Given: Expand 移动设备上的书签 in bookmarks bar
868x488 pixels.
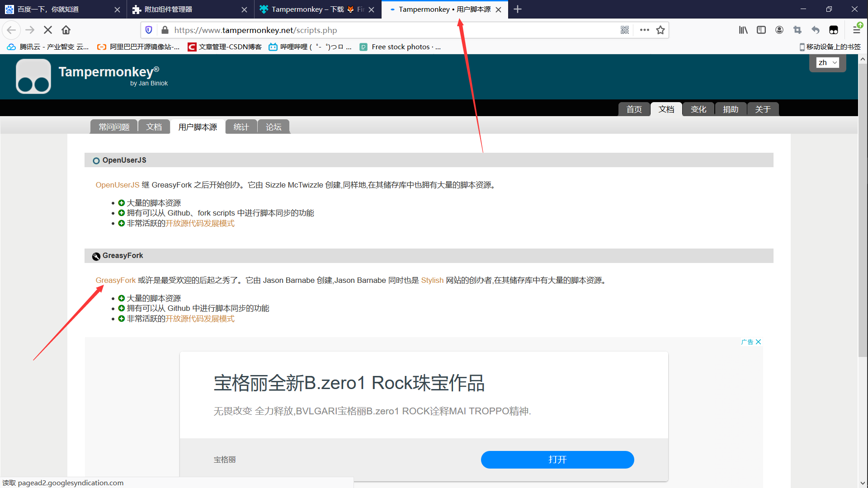Looking at the screenshot, I should point(830,46).
